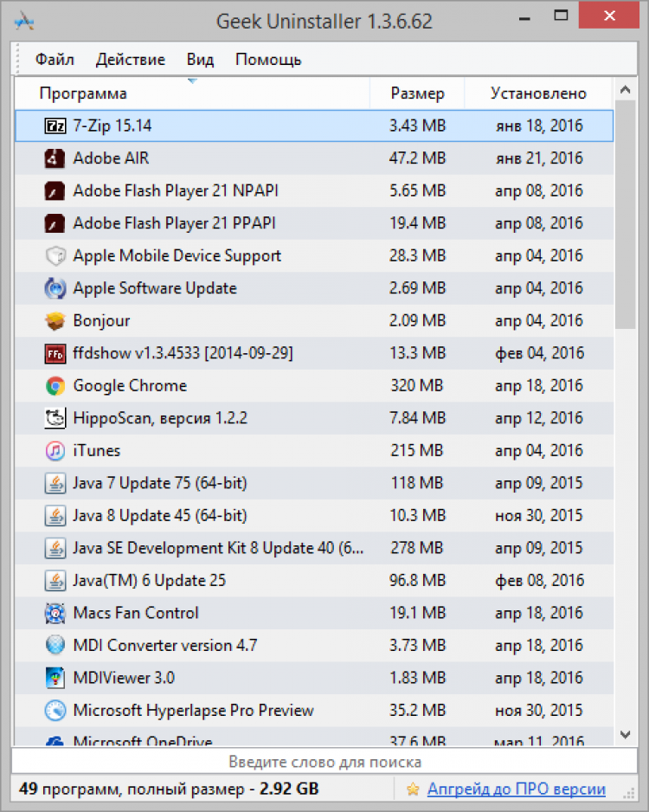Click the ffdshow red icon
Viewport: 649px width, 812px height.
coord(55,354)
